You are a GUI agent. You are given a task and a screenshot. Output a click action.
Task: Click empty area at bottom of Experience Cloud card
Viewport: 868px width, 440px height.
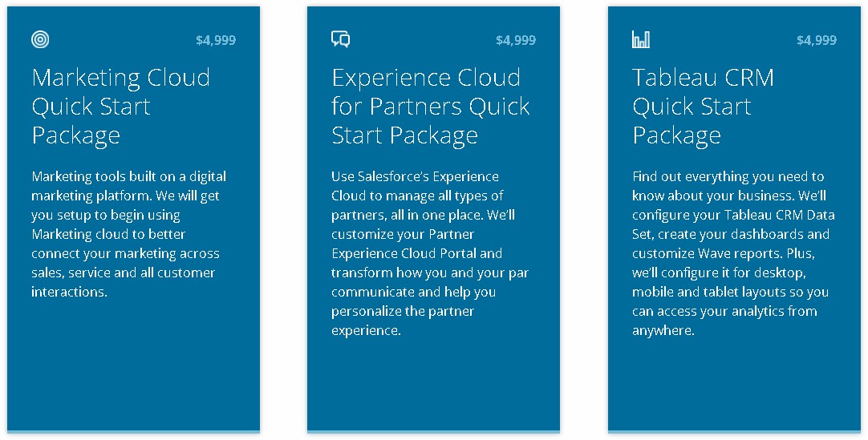click(x=433, y=387)
